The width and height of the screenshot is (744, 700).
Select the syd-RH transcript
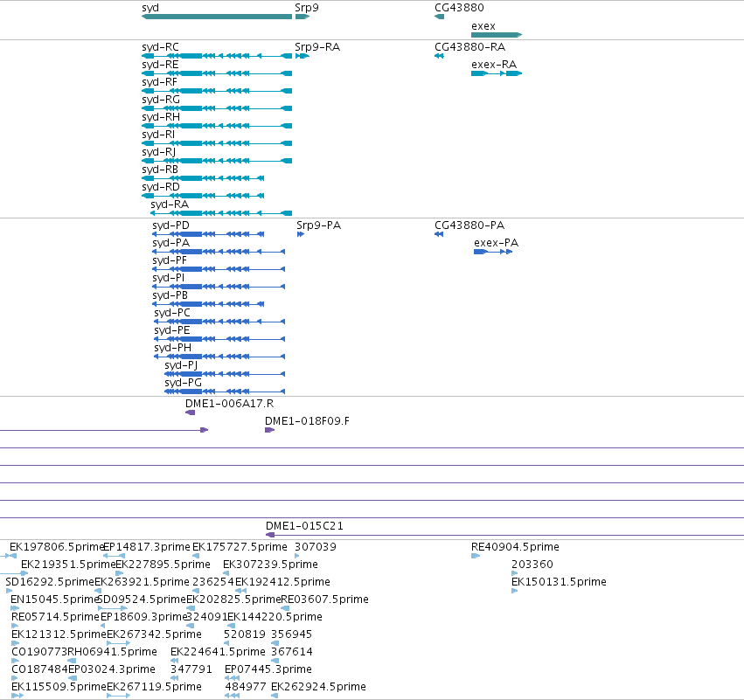coord(217,126)
